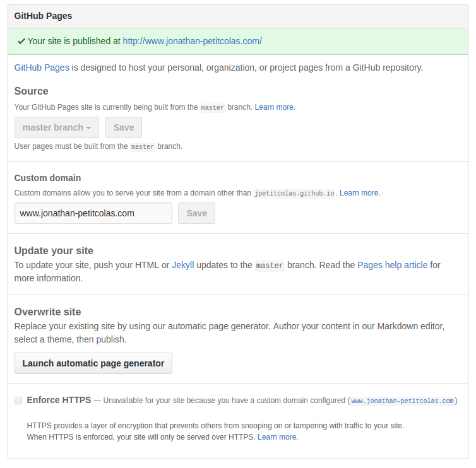
Task: Click the Enforce HTTPS label
Action: point(59,400)
